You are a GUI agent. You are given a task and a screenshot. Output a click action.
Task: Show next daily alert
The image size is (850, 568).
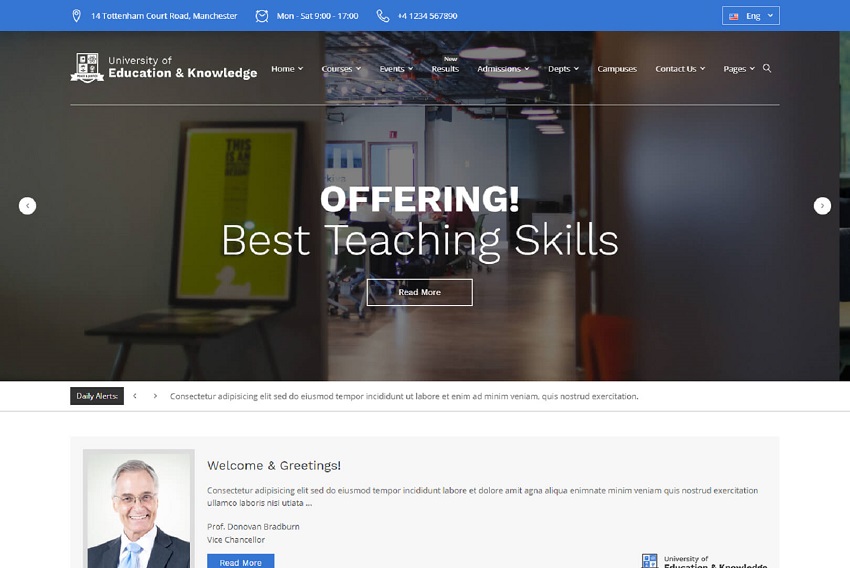pos(155,396)
